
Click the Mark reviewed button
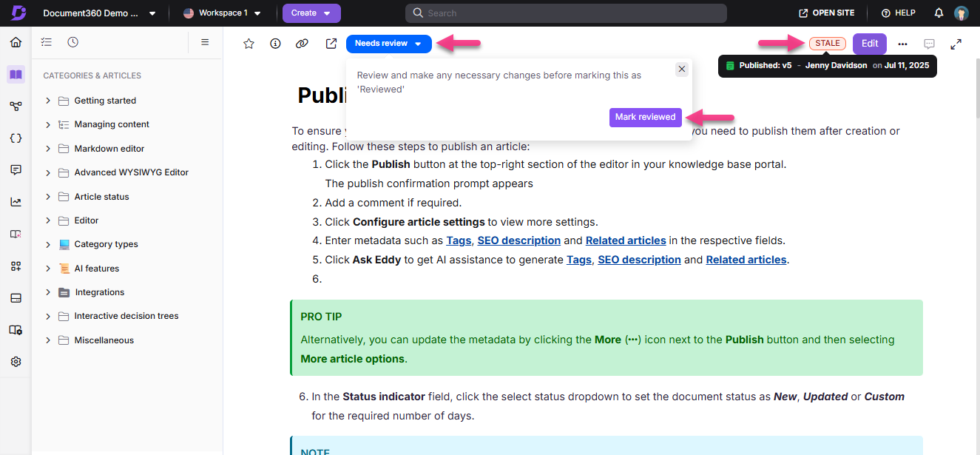click(645, 117)
